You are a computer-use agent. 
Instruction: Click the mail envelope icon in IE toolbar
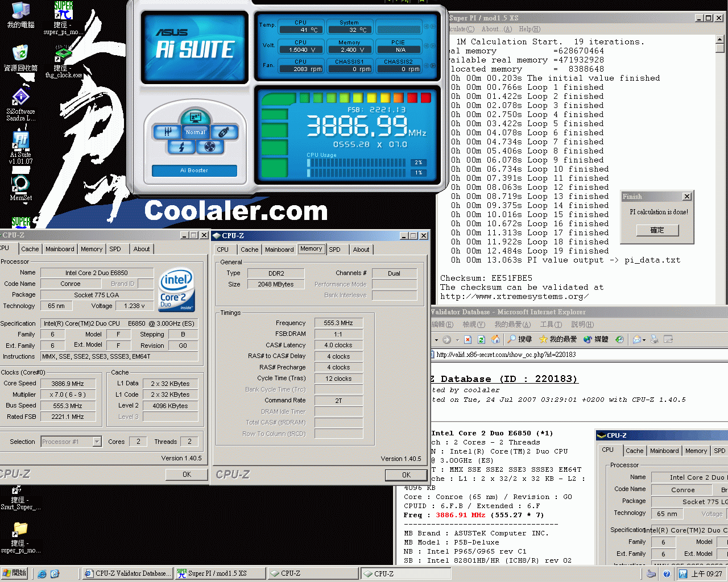click(x=636, y=339)
